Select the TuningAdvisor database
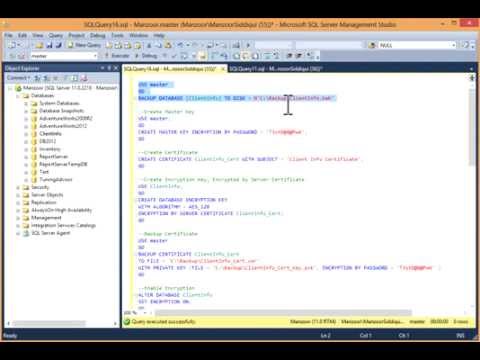Screen dimensions: 480x360 56,180
